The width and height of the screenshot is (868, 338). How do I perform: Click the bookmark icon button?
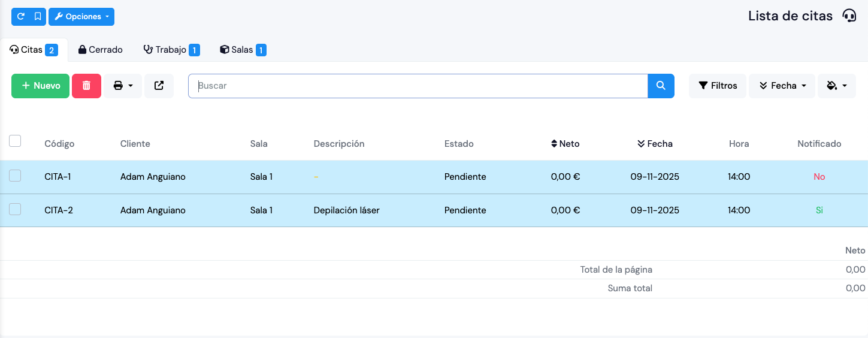coord(38,17)
